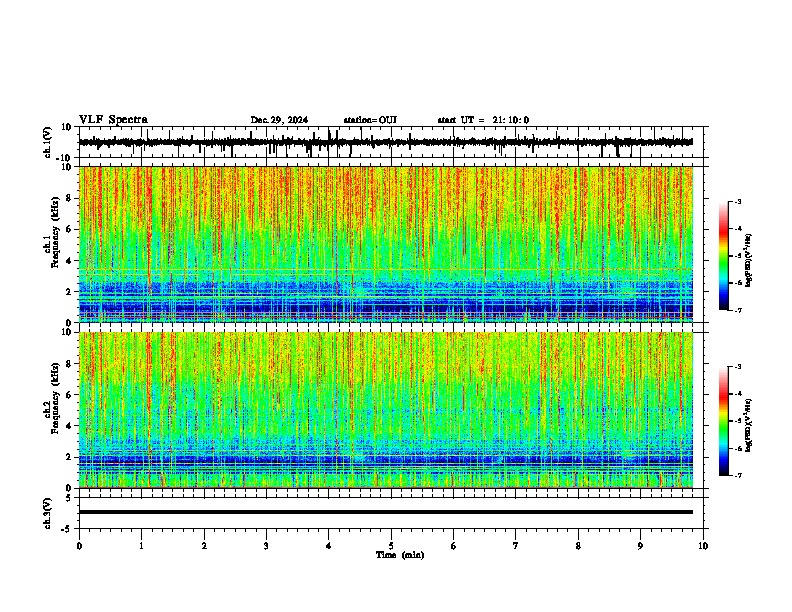Click inside the ch.1 spectrogram panel
The height and width of the screenshot is (612, 792).
coord(385,244)
